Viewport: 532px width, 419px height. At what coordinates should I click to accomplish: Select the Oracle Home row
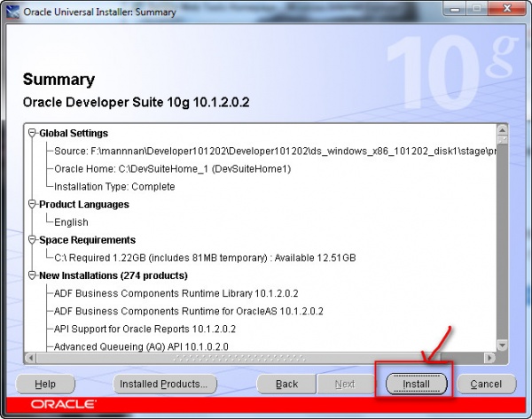click(172, 169)
